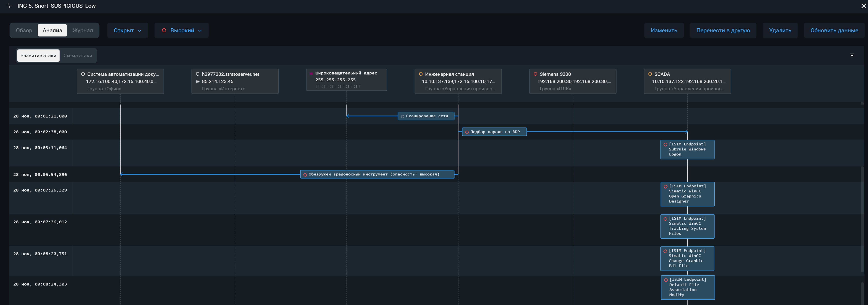Screen dimensions: 868x305
Task: Click the MAC address FF:FF:FF:FF:FF:FF
Action: click(x=338, y=86)
